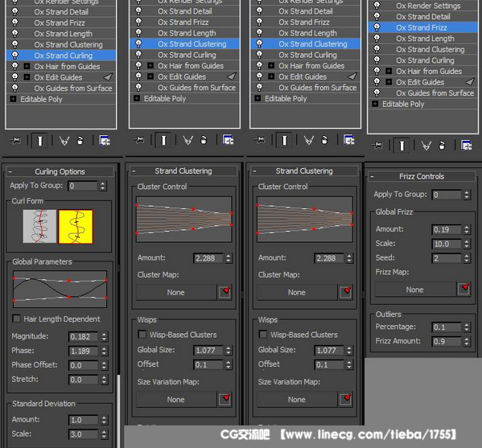Make Unique icon above Frizz Controls rollout
Image resolution: width=482 pixels, height=448 pixels.
point(426,146)
